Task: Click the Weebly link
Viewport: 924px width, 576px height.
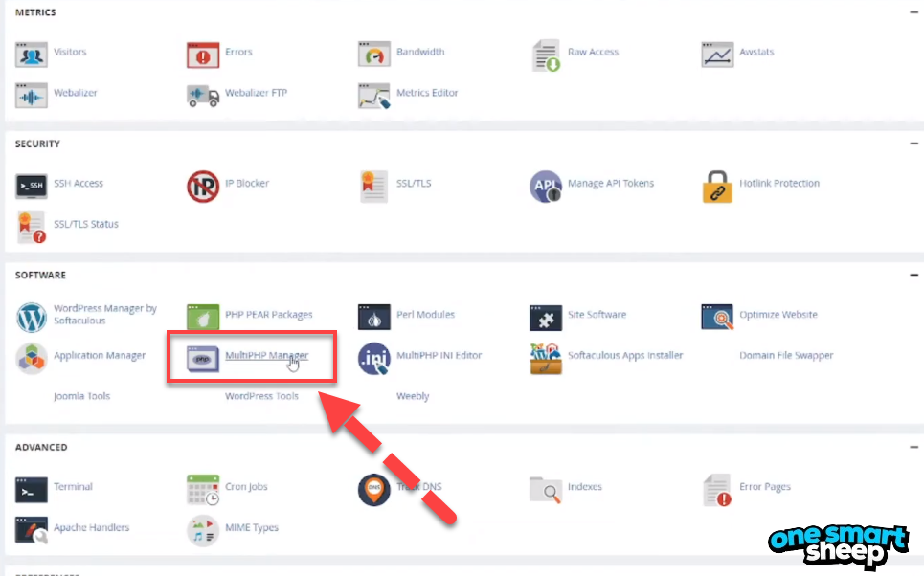Action: (413, 396)
